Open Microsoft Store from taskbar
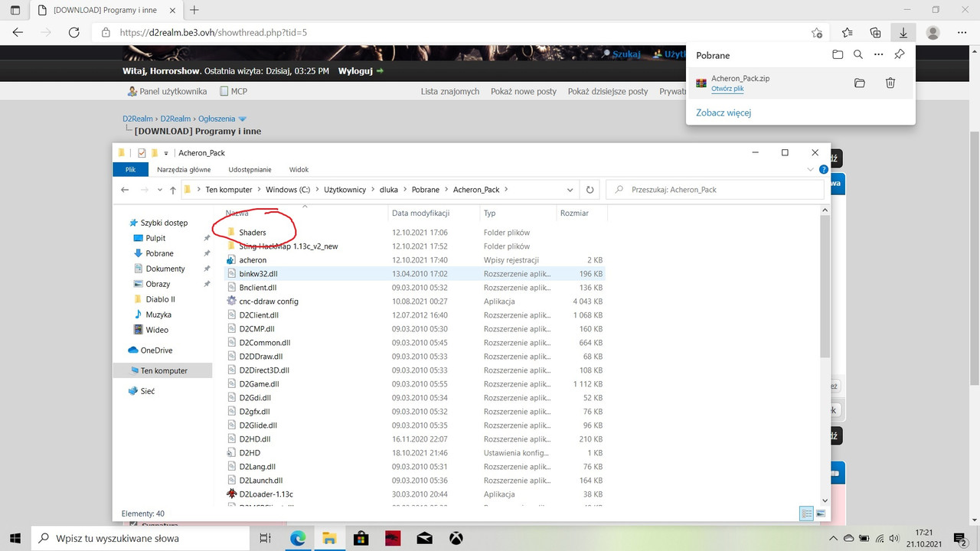Screen dimensions: 980x551 361,538
